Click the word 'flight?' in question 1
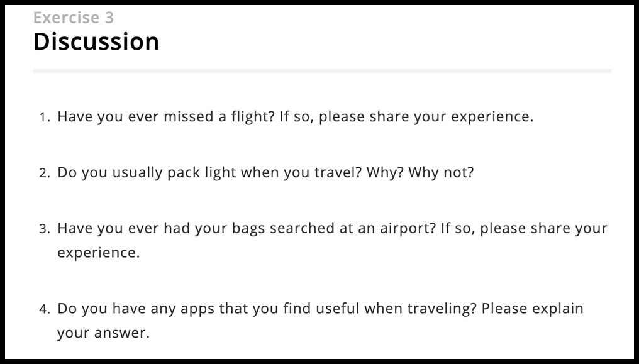Image resolution: width=639 pixels, height=364 pixels. tap(253, 117)
